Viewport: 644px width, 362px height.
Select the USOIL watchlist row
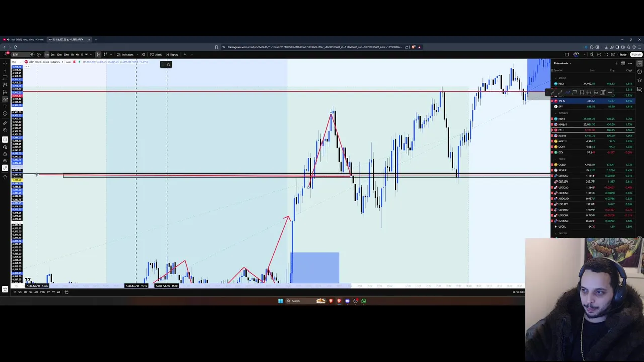point(593,227)
